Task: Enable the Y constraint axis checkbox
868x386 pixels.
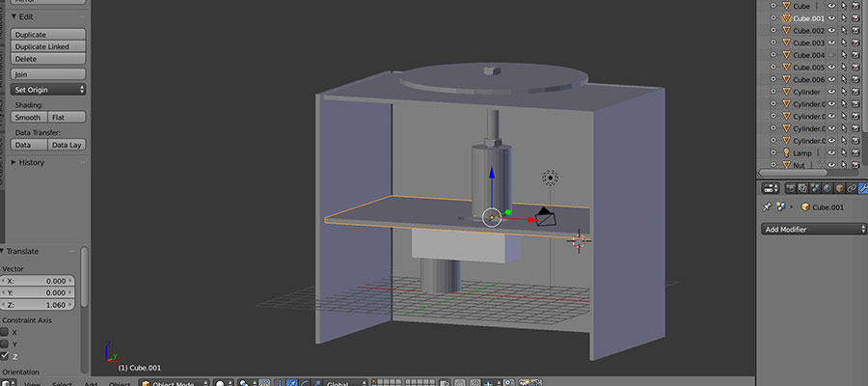Action: click(x=5, y=344)
